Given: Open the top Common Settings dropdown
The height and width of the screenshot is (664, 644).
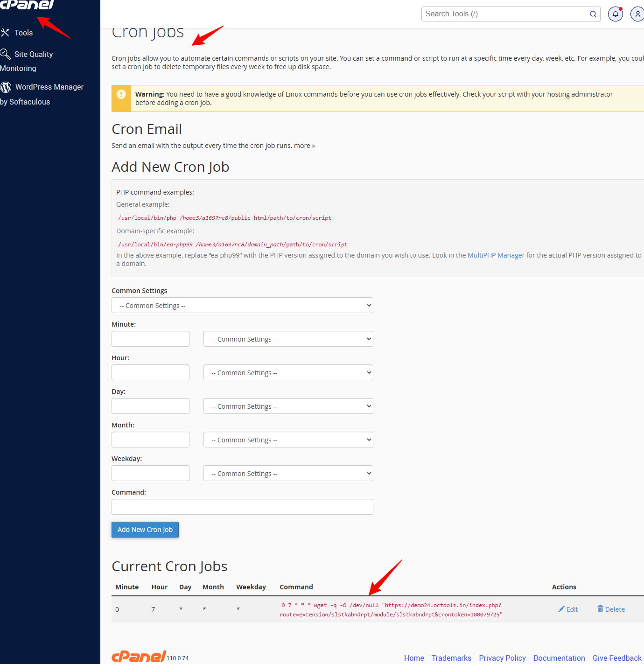Looking at the screenshot, I should [242, 306].
